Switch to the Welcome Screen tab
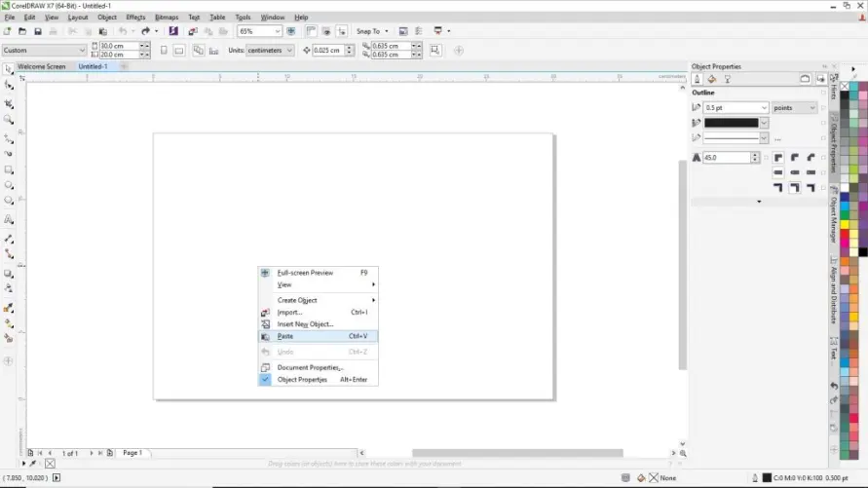This screenshot has height=488, width=868. [x=41, y=67]
